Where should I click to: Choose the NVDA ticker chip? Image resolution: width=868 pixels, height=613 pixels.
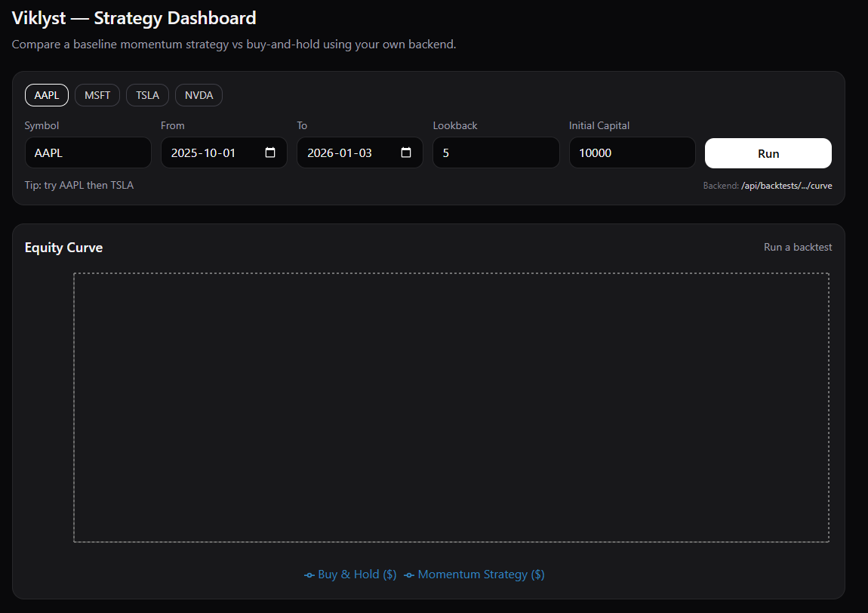coord(199,95)
